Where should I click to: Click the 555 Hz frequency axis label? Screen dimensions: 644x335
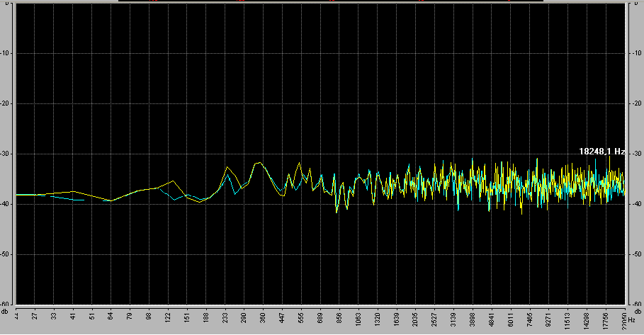[301, 316]
